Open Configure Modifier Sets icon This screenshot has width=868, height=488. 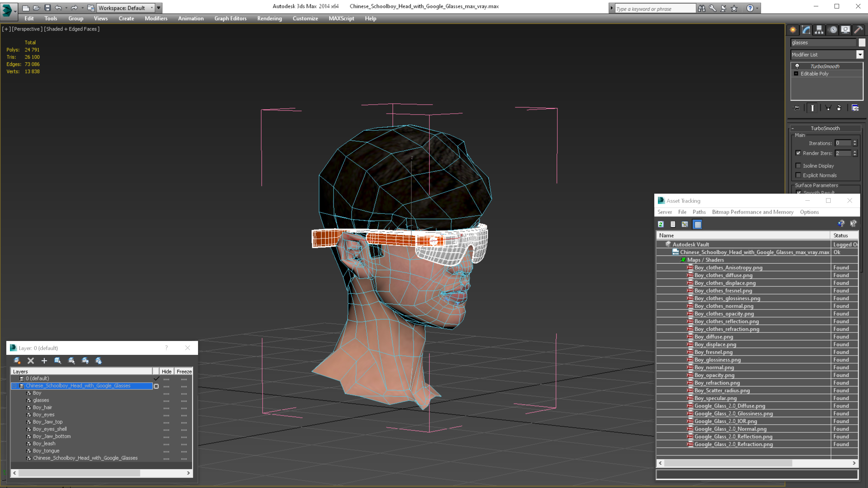855,108
